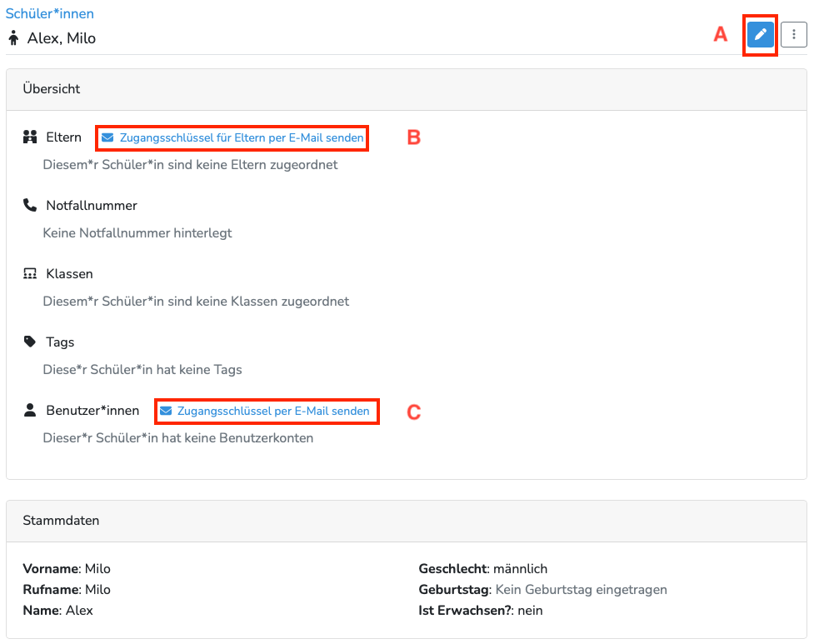Click the phone icon beside Notfallnummer
This screenshot has height=644, width=814.
click(x=31, y=205)
